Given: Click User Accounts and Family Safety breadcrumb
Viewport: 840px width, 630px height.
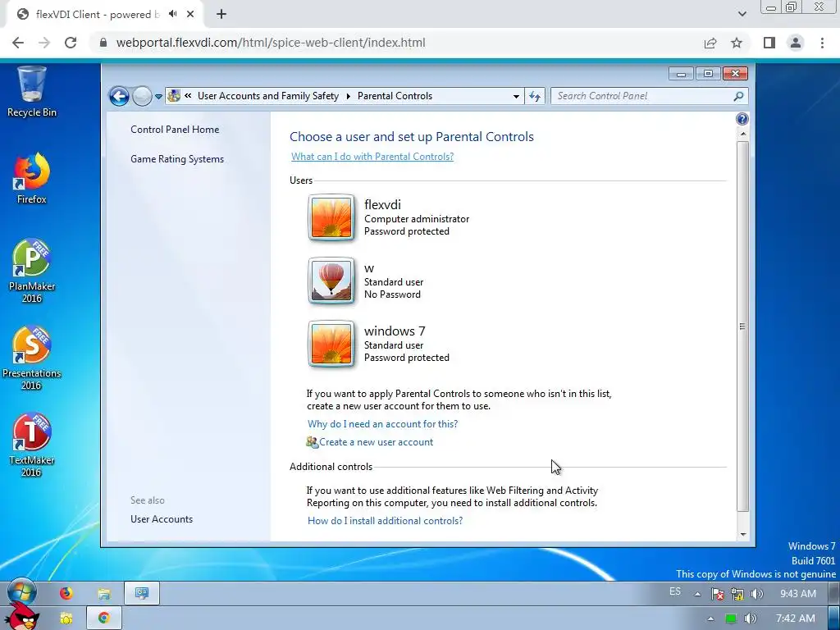Looking at the screenshot, I should [x=268, y=96].
